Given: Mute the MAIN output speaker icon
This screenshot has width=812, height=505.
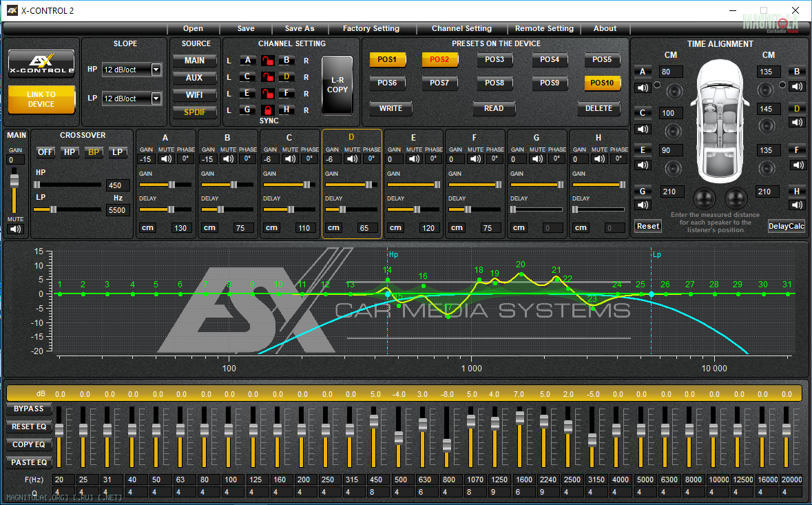Looking at the screenshot, I should (15, 229).
